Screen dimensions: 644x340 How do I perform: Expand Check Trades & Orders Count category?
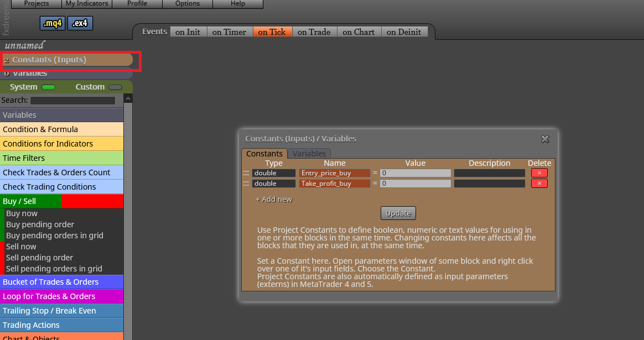(61, 172)
